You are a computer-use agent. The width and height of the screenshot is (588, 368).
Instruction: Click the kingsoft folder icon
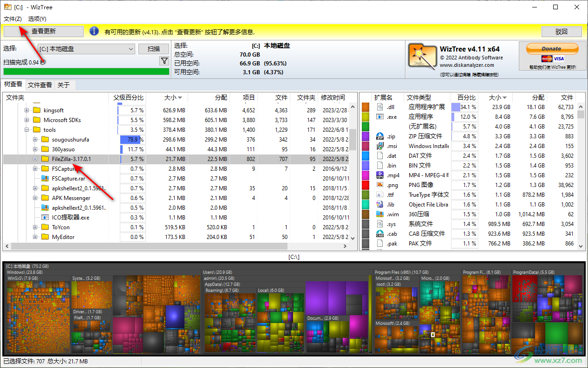coord(37,110)
